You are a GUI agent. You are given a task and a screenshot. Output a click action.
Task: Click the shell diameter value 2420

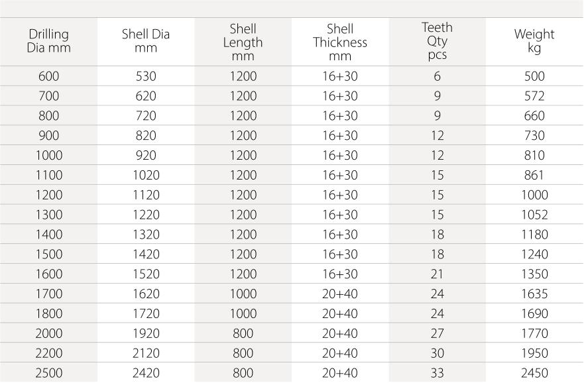pos(146,373)
